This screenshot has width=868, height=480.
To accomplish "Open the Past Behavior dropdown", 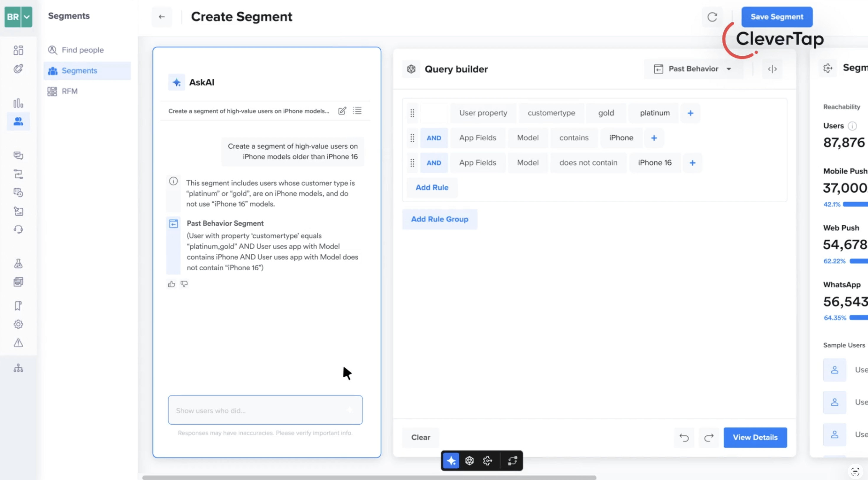I will click(x=694, y=69).
